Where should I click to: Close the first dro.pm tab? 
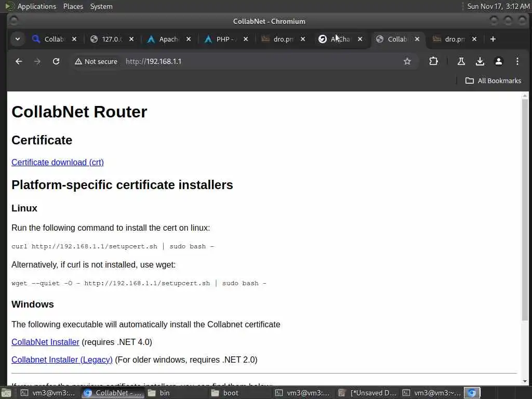coord(303,39)
